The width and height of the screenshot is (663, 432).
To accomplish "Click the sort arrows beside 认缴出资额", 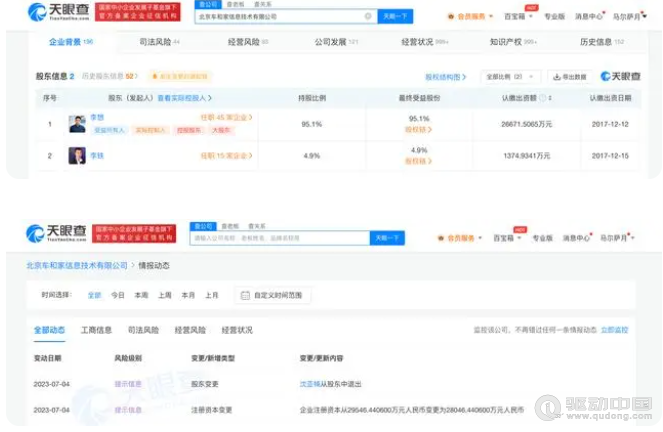I will coord(550,98).
